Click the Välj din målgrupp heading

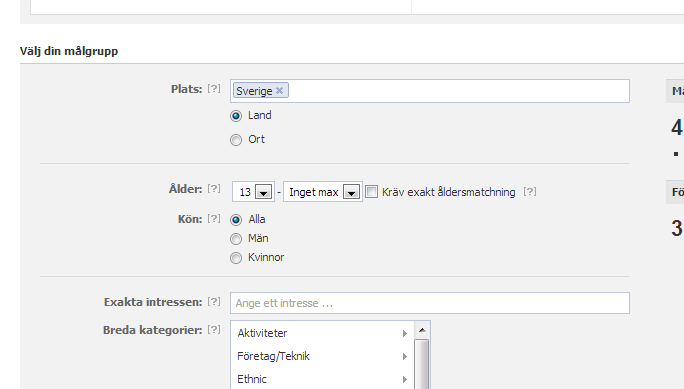coord(69,51)
